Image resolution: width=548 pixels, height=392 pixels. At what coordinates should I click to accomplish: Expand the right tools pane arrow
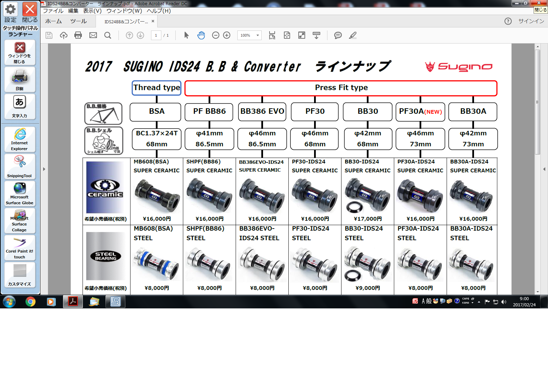544,169
